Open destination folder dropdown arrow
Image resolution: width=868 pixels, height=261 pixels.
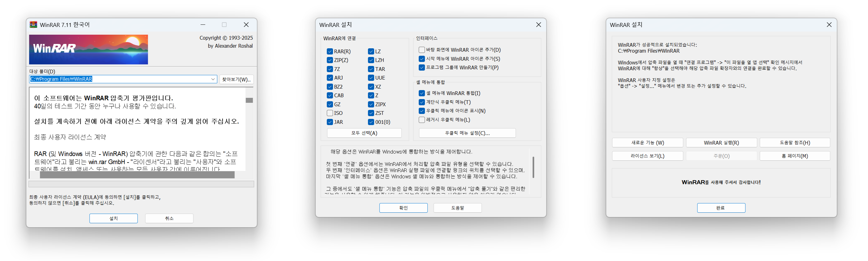tap(213, 79)
